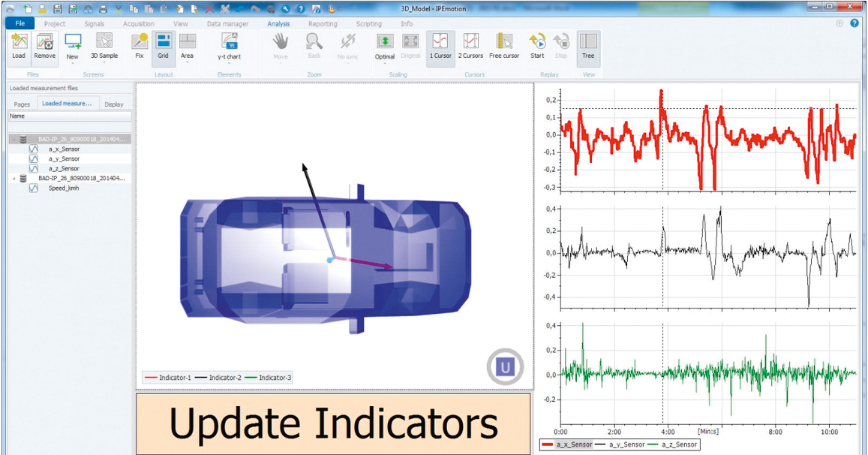Viewport: 868px width, 455px height.
Task: Toggle the Tree view panel
Action: click(x=588, y=45)
